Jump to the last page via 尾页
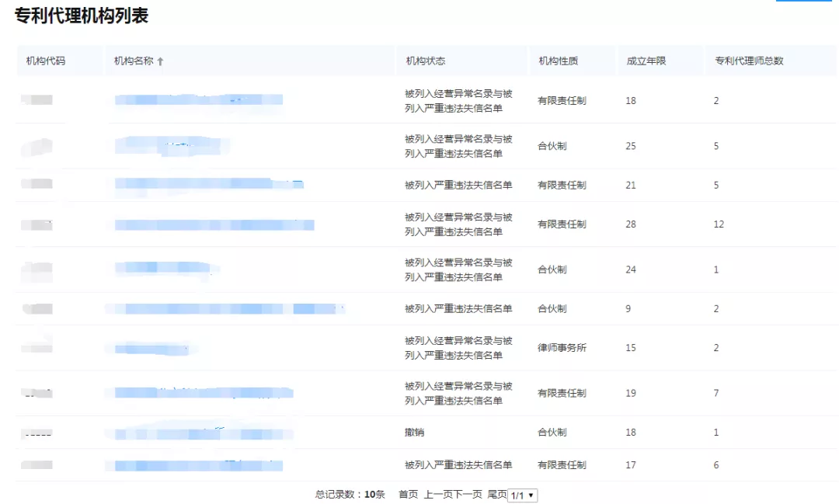This screenshot has height=504, width=839. [496, 494]
